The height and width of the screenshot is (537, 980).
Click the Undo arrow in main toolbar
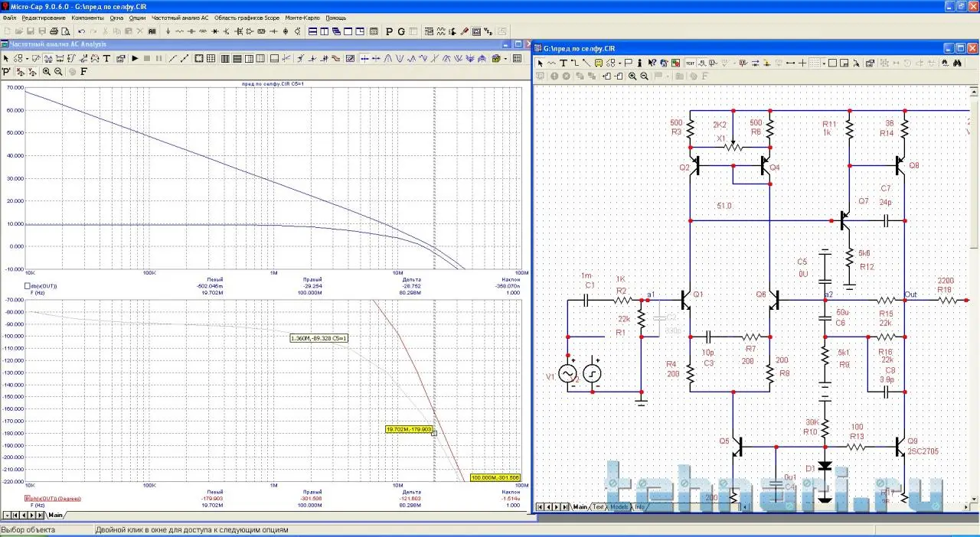coord(81,31)
